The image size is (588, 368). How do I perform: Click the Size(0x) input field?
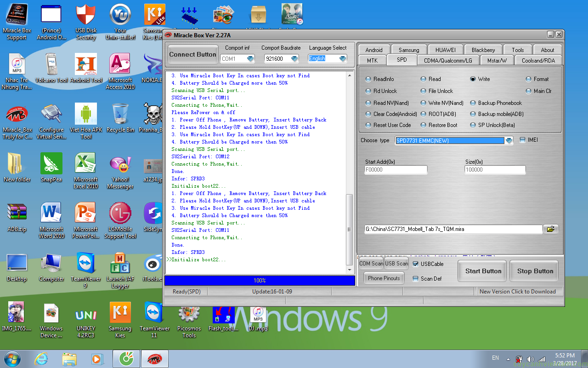(x=495, y=170)
